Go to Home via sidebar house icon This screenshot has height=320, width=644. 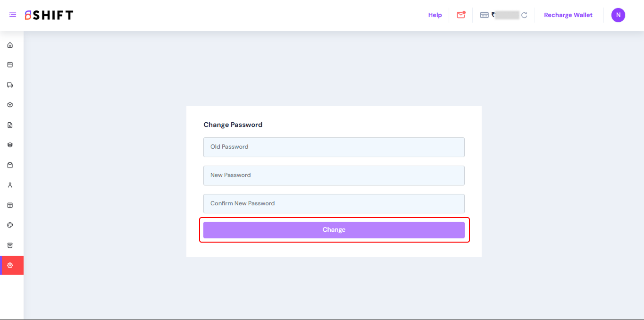coord(10,45)
